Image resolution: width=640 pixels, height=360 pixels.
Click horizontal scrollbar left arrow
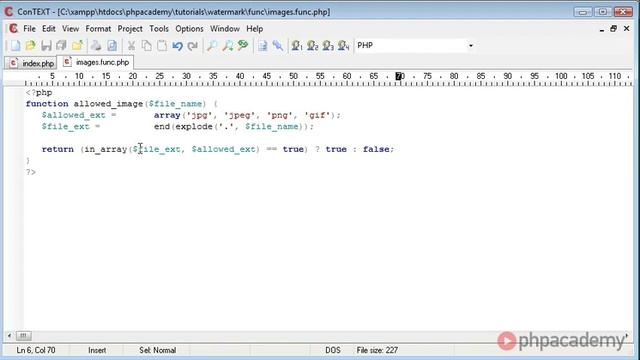pyautogui.click(x=9, y=336)
